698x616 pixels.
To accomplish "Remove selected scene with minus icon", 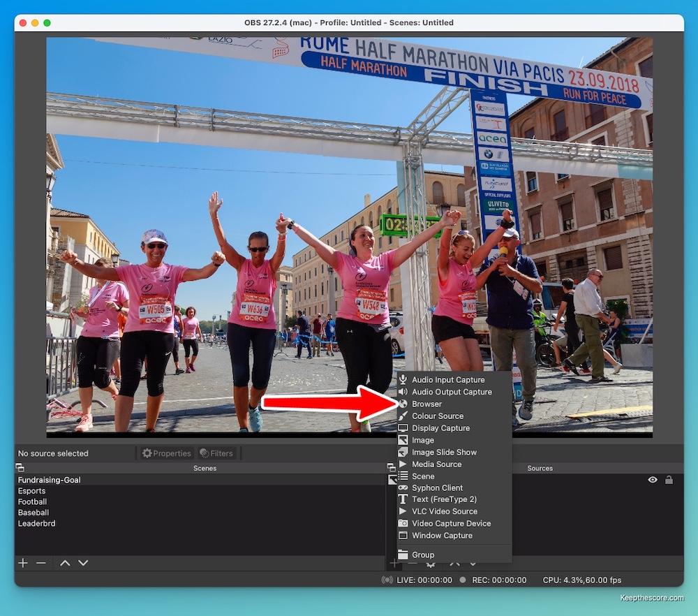I will [41, 563].
